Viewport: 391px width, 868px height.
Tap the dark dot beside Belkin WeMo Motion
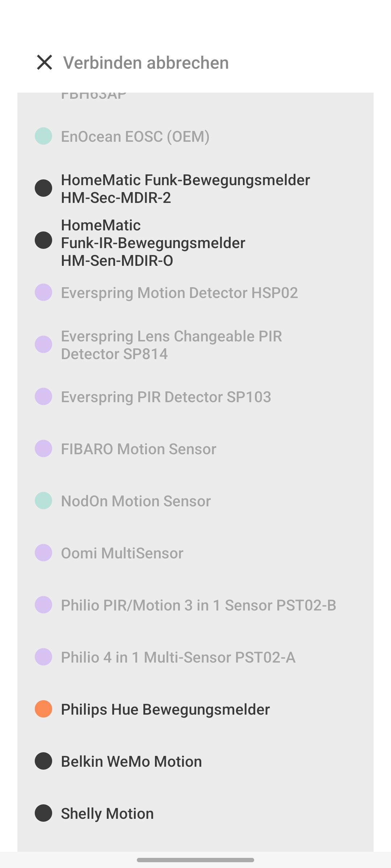coord(43,761)
